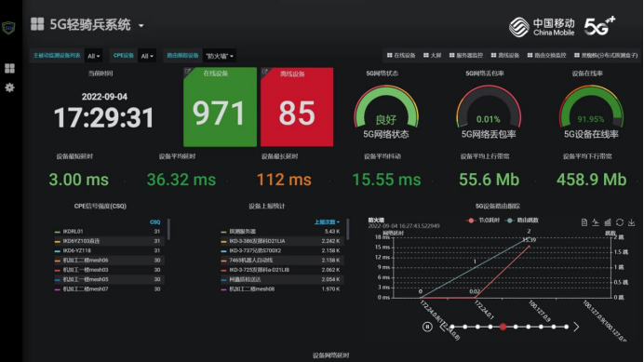Screen dimensions: 644x362
Task: Open the 在线设备 dashboard link
Action: (401, 55)
